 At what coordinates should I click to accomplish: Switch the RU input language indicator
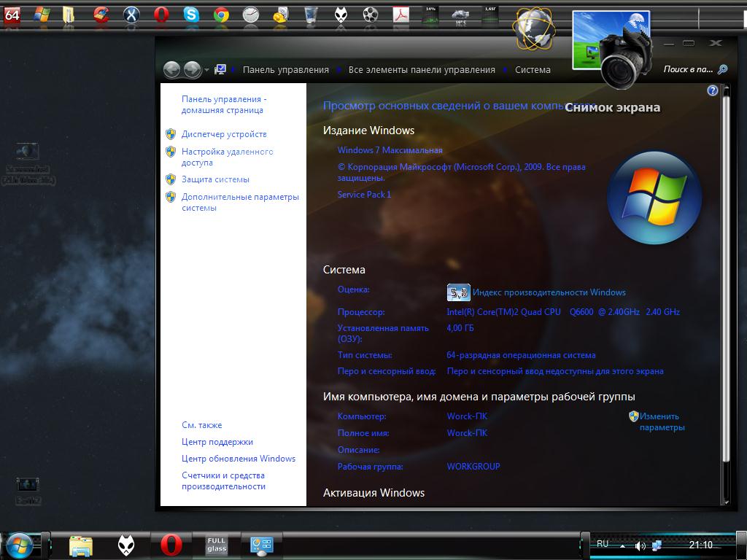click(603, 544)
